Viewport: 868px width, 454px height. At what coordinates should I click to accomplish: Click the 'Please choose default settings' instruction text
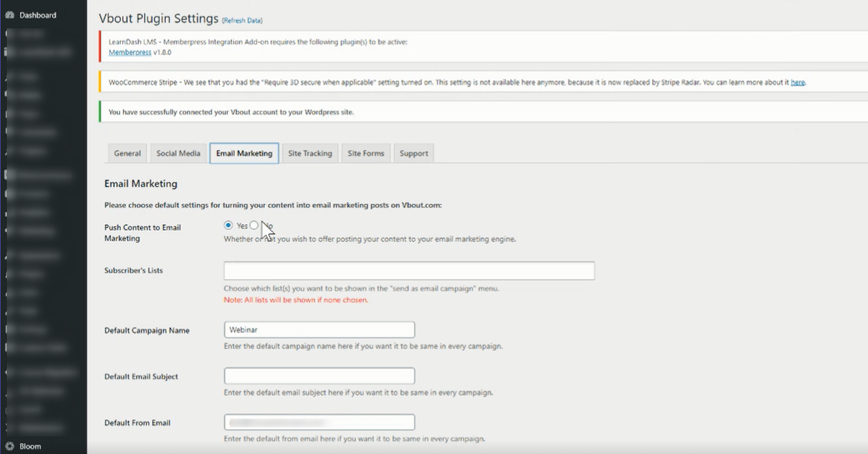click(x=273, y=205)
